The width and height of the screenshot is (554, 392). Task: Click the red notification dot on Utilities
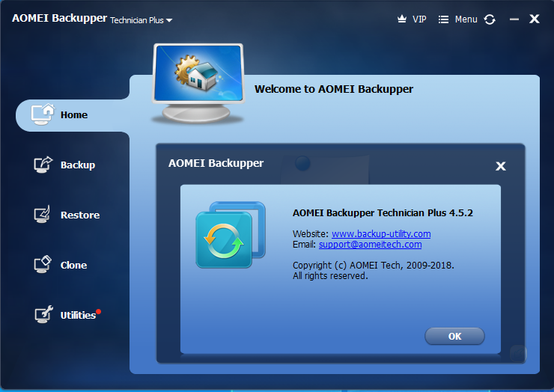pos(99,311)
